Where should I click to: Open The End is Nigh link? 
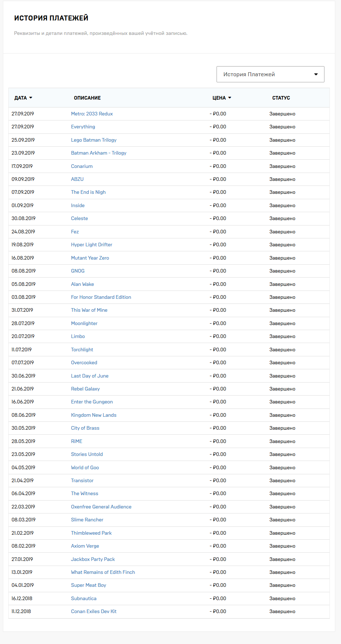88,192
